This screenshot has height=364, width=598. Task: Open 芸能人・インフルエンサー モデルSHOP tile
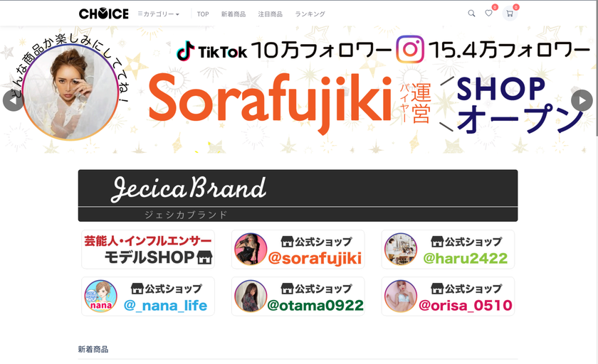pyautogui.click(x=148, y=250)
